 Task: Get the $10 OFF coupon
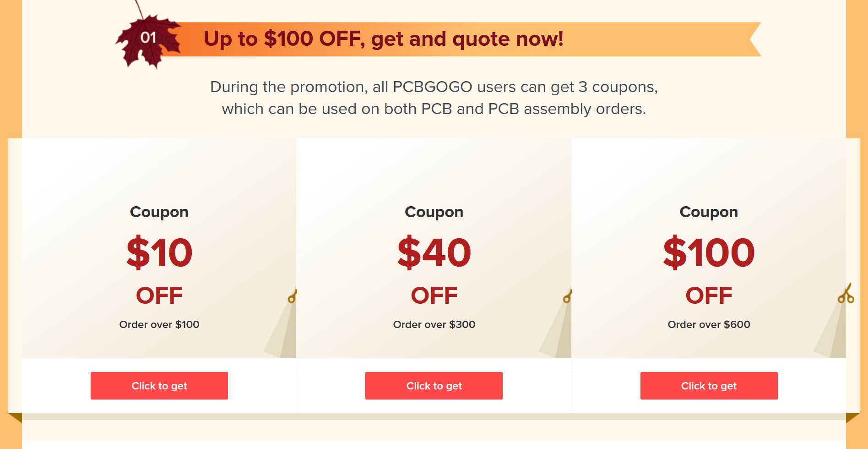click(x=159, y=386)
